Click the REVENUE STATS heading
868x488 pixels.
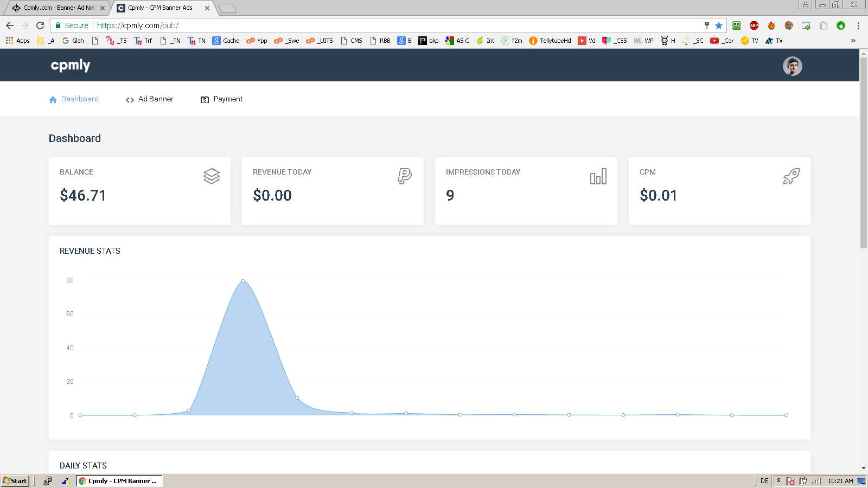[90, 251]
